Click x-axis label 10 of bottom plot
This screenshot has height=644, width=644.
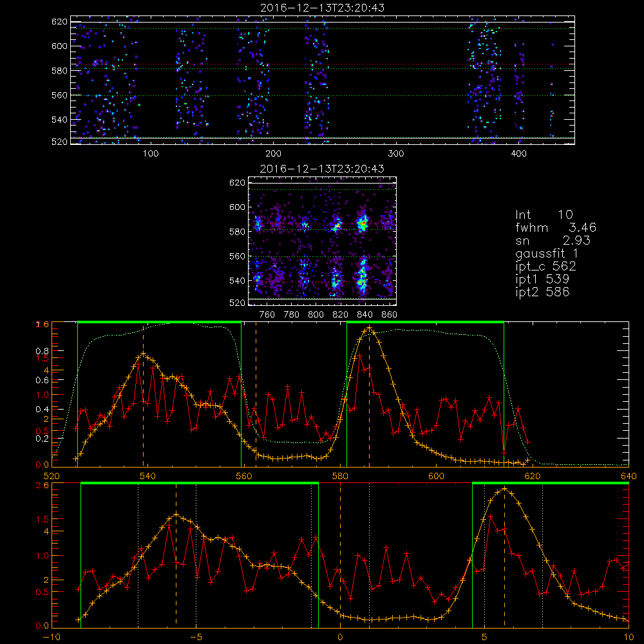629,638
